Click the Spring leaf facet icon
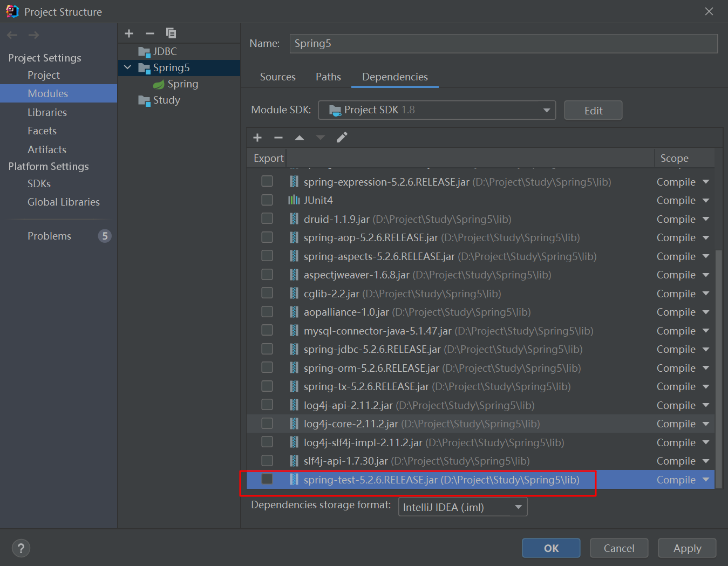Viewport: 728px width, 566px height. click(159, 84)
